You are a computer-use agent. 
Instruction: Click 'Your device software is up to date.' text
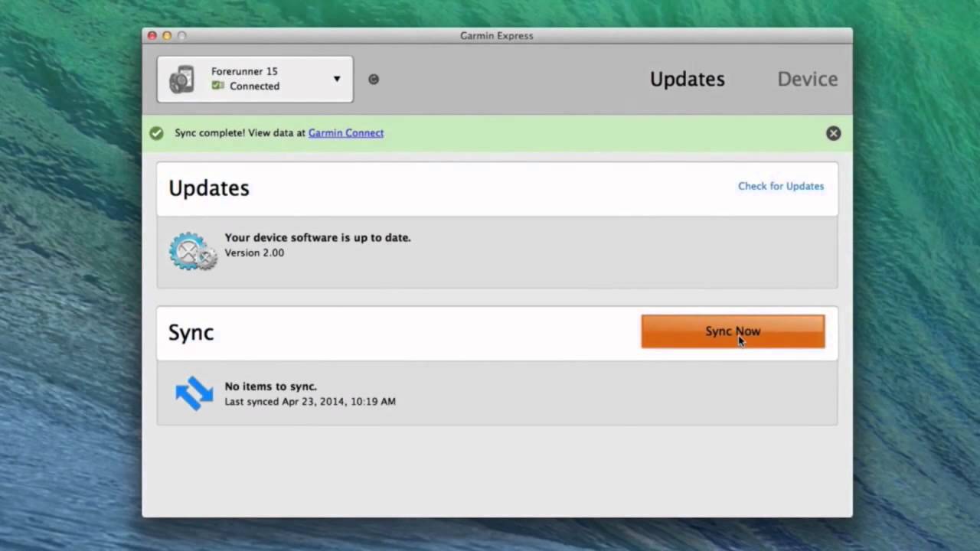[x=318, y=237]
